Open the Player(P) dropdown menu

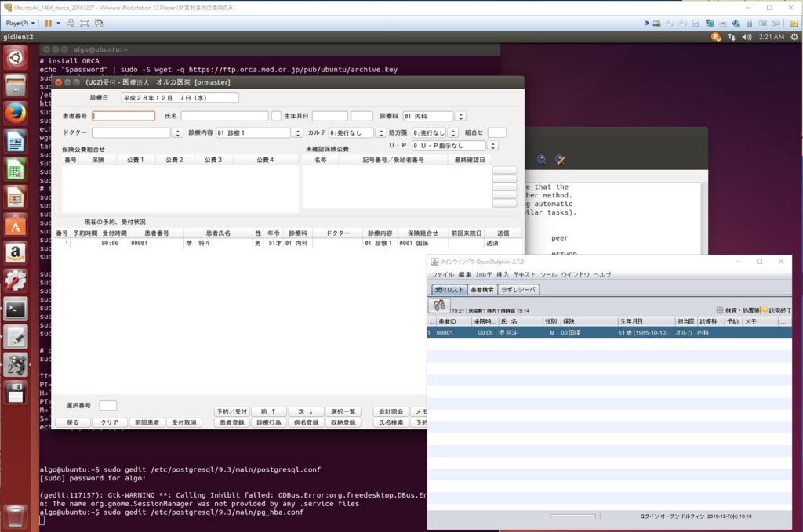coord(20,23)
